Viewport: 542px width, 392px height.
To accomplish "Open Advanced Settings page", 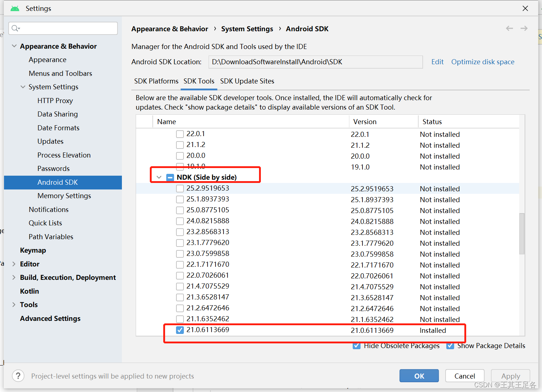I will coord(50,318).
